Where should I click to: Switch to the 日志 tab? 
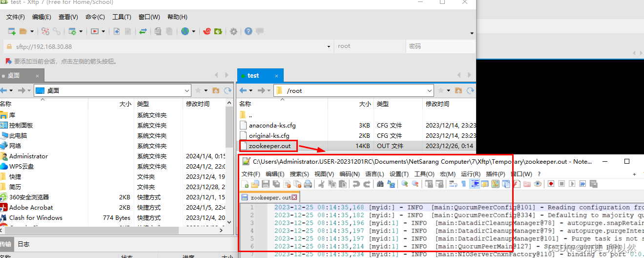click(x=23, y=244)
